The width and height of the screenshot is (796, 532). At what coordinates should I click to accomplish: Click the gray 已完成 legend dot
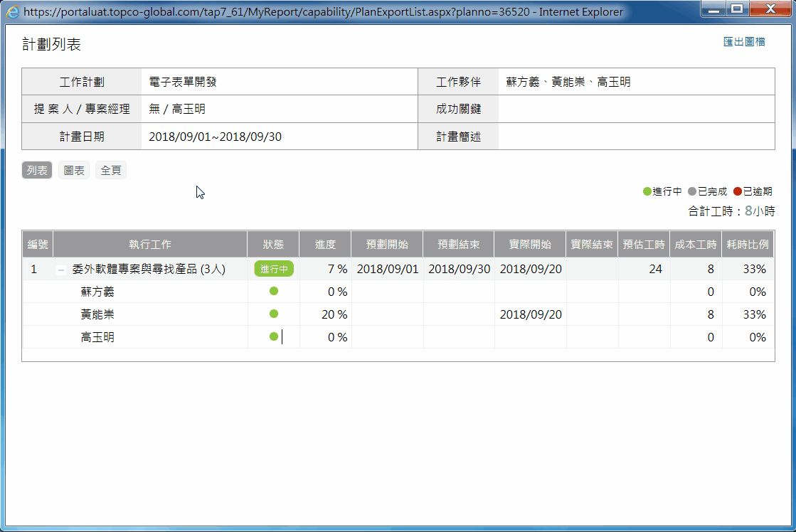[x=692, y=191]
